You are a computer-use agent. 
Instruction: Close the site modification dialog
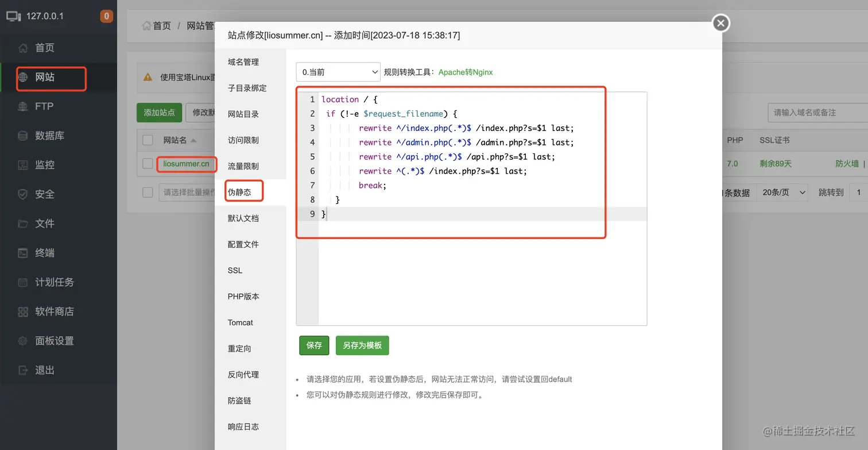click(721, 23)
